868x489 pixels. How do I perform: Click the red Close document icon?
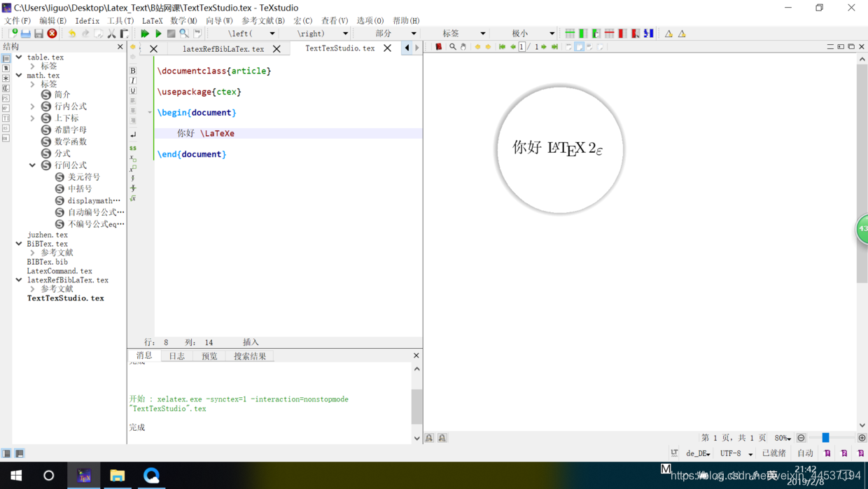tap(52, 34)
